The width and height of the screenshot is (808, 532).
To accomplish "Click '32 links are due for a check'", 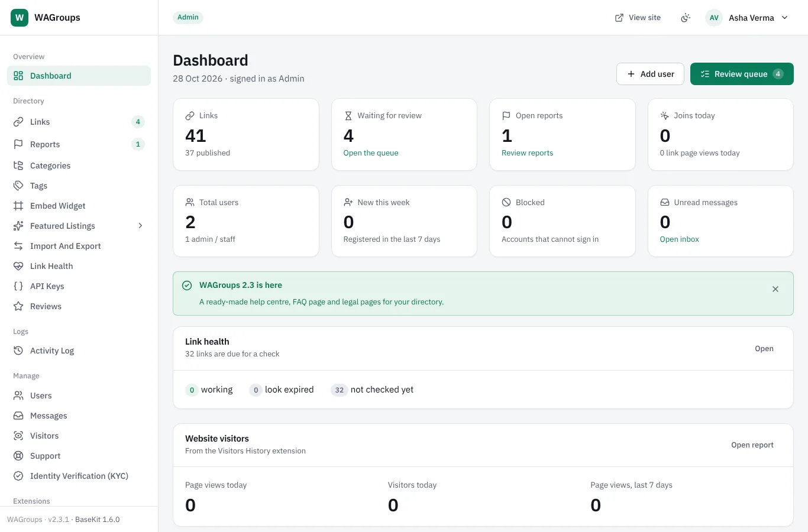I will (232, 353).
